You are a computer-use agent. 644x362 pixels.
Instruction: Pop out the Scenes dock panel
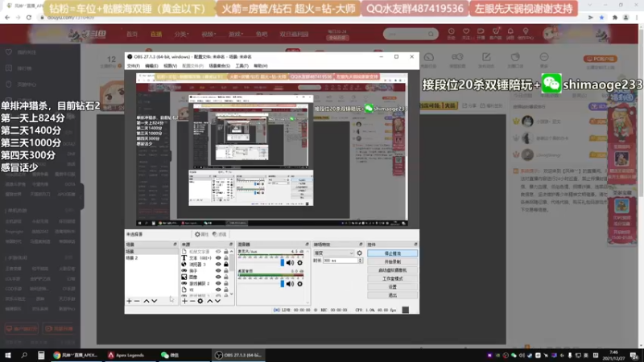[x=175, y=245]
